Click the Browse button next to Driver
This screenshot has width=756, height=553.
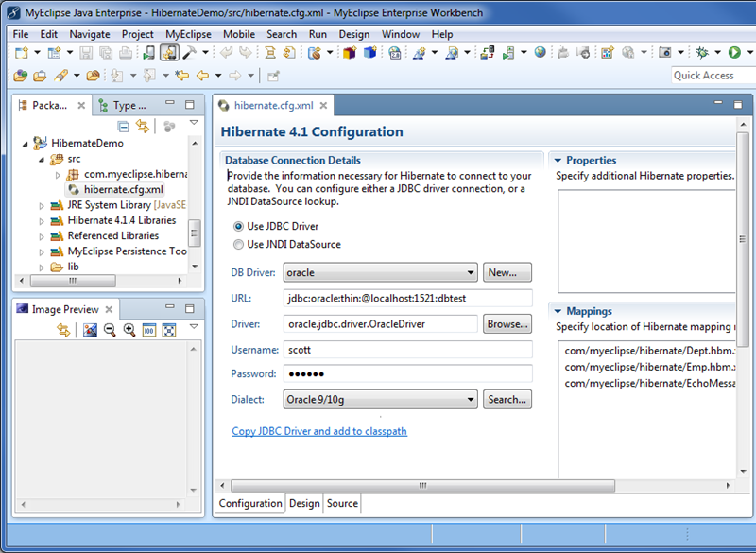pyautogui.click(x=507, y=324)
